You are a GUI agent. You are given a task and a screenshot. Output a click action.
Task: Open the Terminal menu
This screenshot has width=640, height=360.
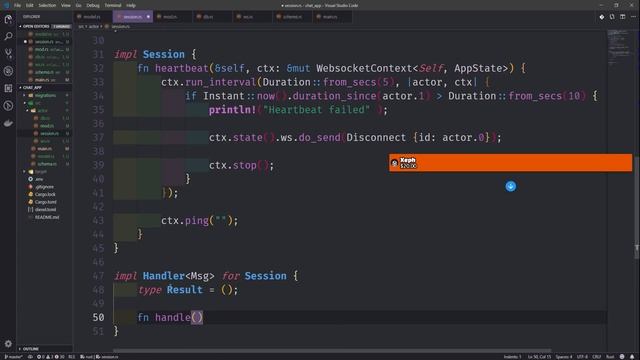[113, 5]
